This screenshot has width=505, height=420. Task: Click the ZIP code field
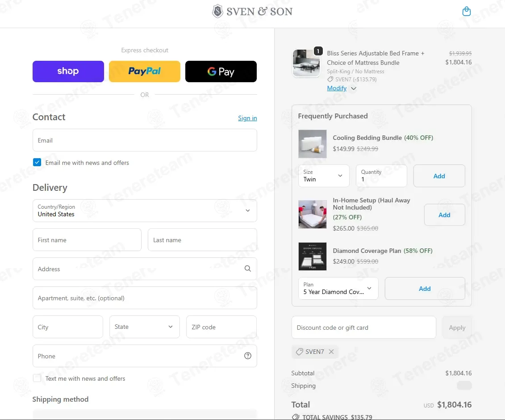[221, 327]
